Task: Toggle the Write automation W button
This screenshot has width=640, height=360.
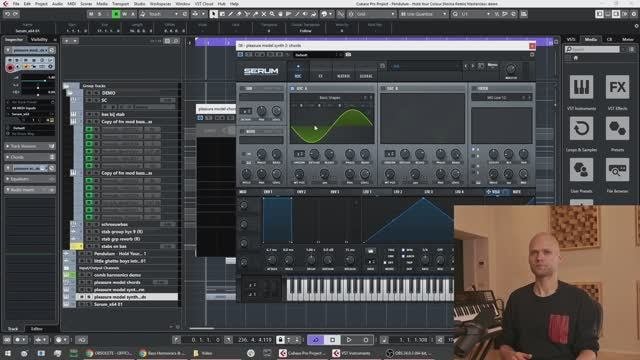Action: click(x=124, y=14)
